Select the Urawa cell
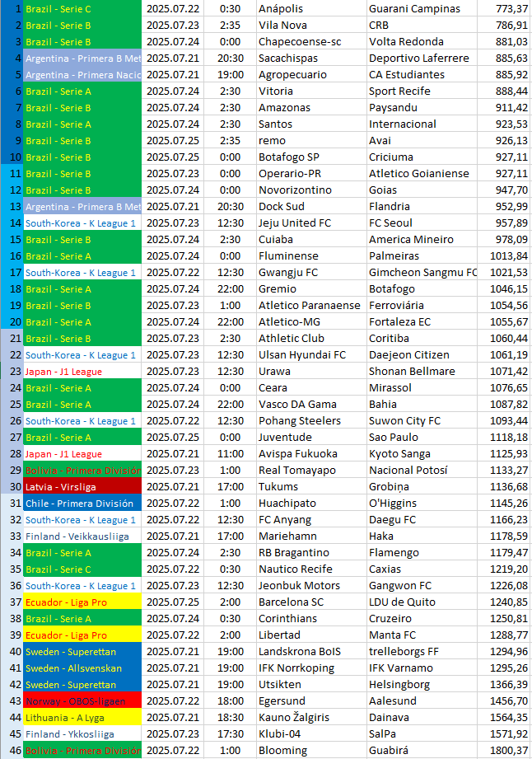This screenshot has width=532, height=759. click(311, 371)
